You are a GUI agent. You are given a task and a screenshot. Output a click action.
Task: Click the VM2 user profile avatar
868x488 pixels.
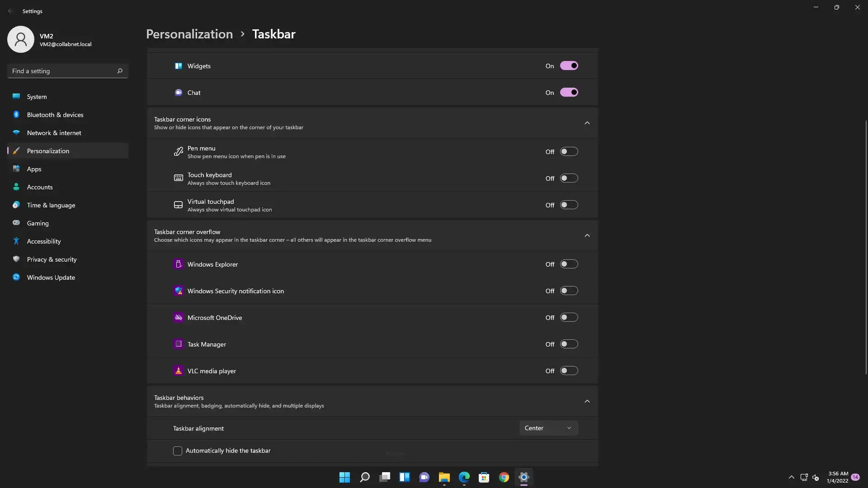pyautogui.click(x=21, y=39)
